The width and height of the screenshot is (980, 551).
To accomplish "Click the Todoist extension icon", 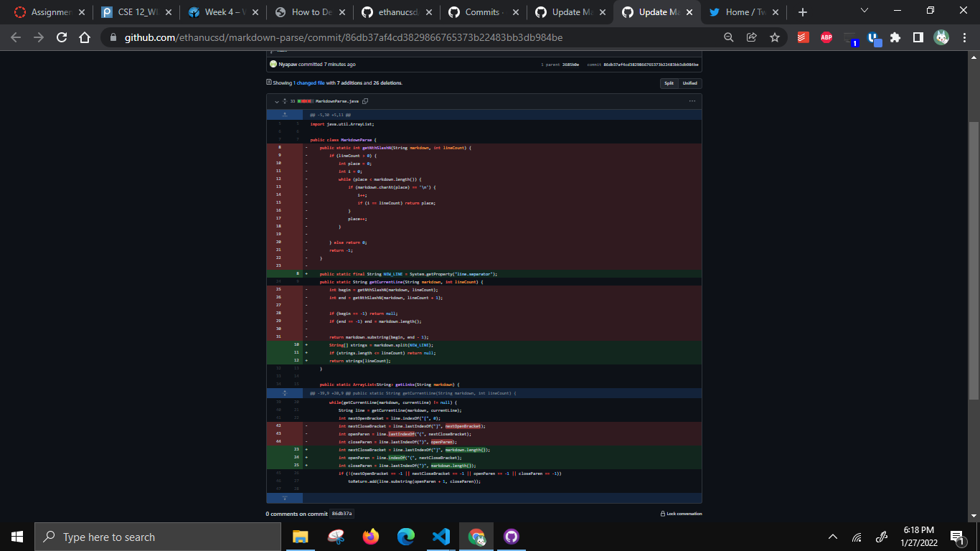I will point(804,37).
